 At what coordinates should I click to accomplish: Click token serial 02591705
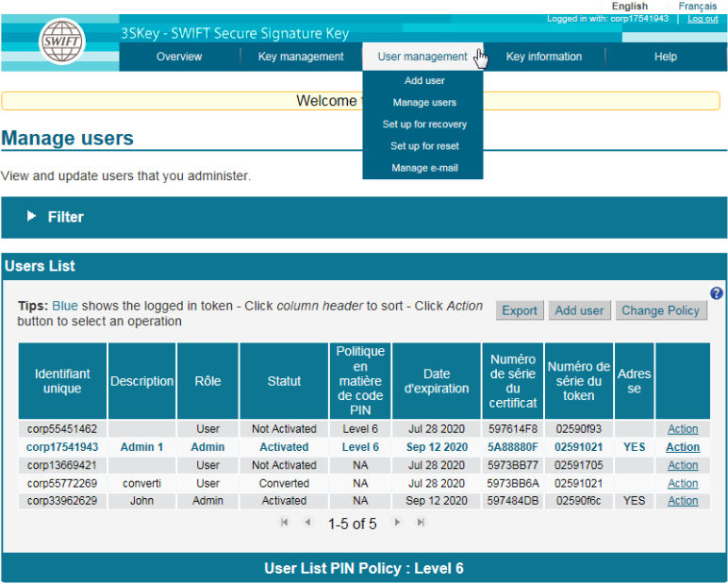578,465
